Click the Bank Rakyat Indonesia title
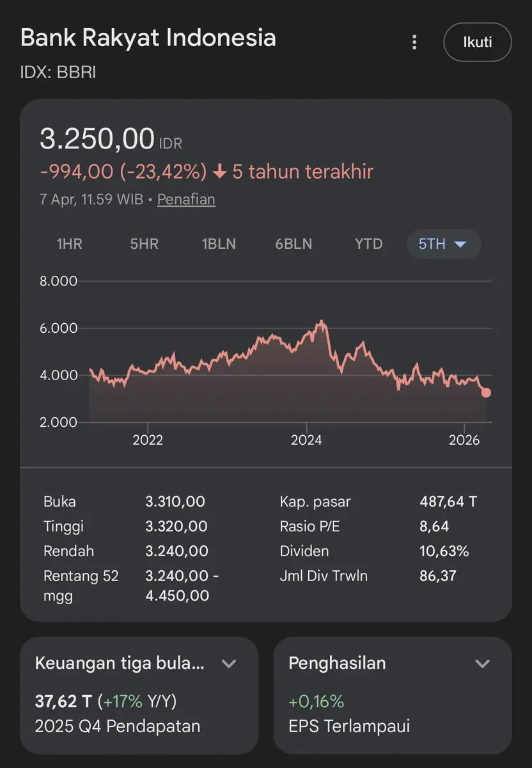This screenshot has height=768, width=532. 148,38
